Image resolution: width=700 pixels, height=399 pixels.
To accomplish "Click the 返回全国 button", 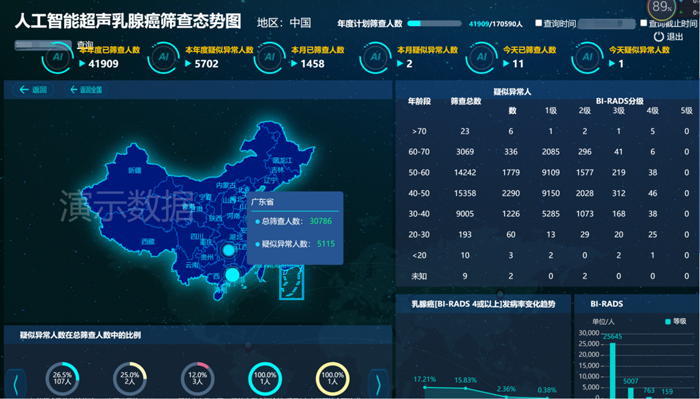I will tap(86, 90).
